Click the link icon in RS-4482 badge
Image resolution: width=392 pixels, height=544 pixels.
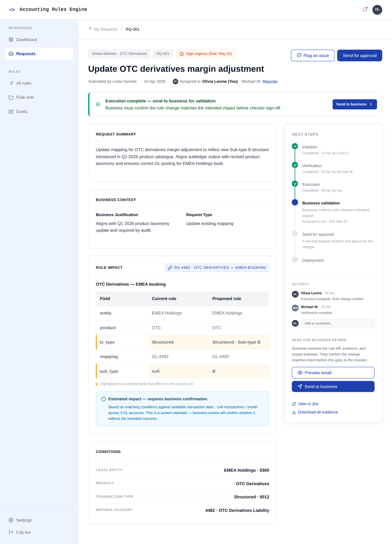(x=170, y=268)
